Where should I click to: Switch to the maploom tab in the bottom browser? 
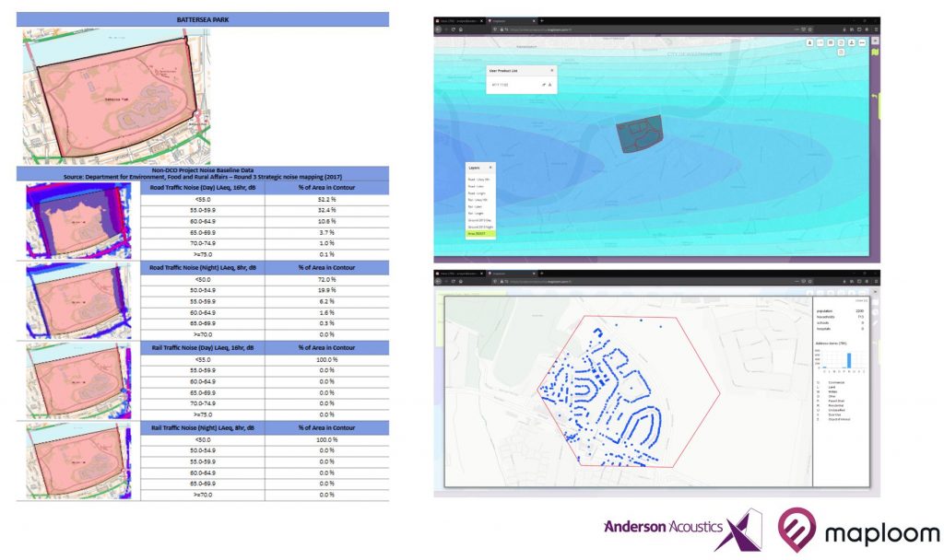(x=512, y=273)
